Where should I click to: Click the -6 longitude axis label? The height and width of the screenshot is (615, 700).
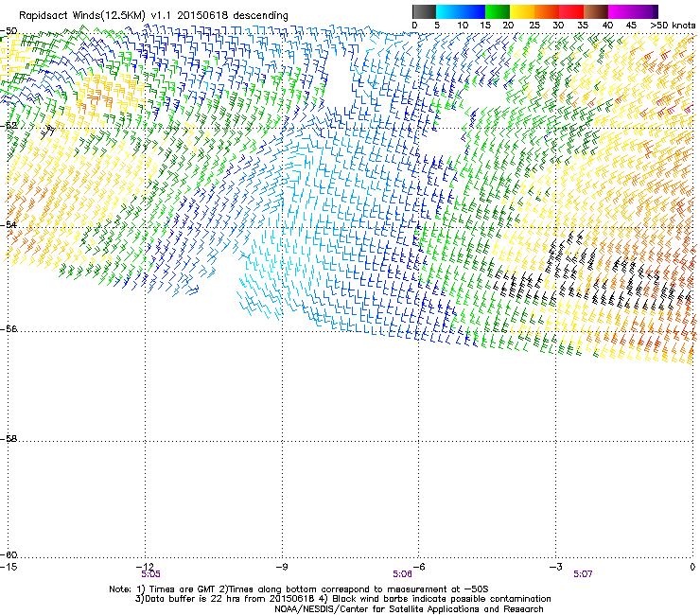pyautogui.click(x=418, y=567)
